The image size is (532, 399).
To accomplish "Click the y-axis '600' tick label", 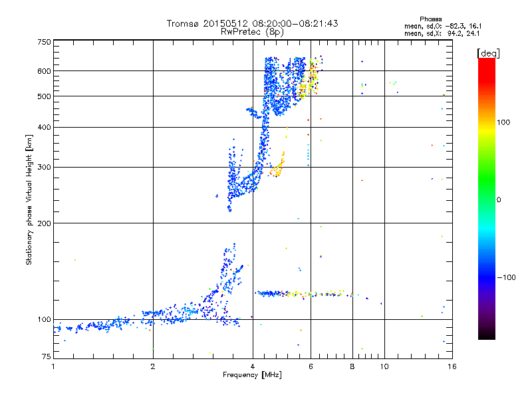I will tap(44, 71).
